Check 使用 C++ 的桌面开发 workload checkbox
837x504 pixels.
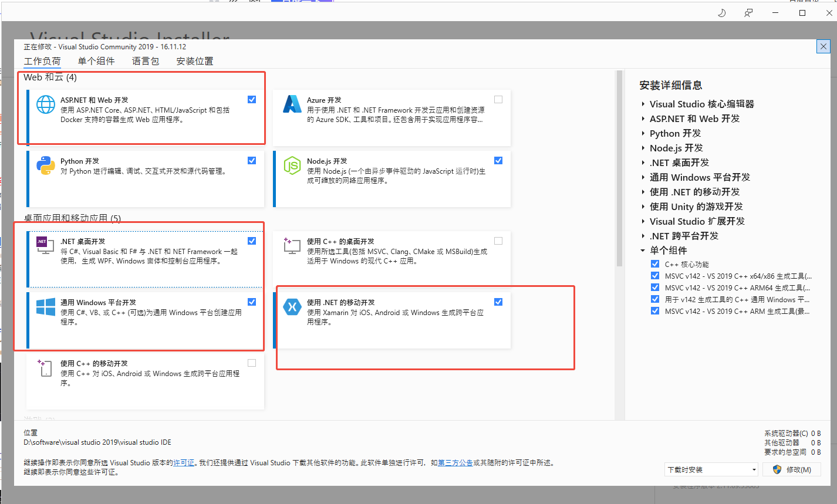point(498,241)
